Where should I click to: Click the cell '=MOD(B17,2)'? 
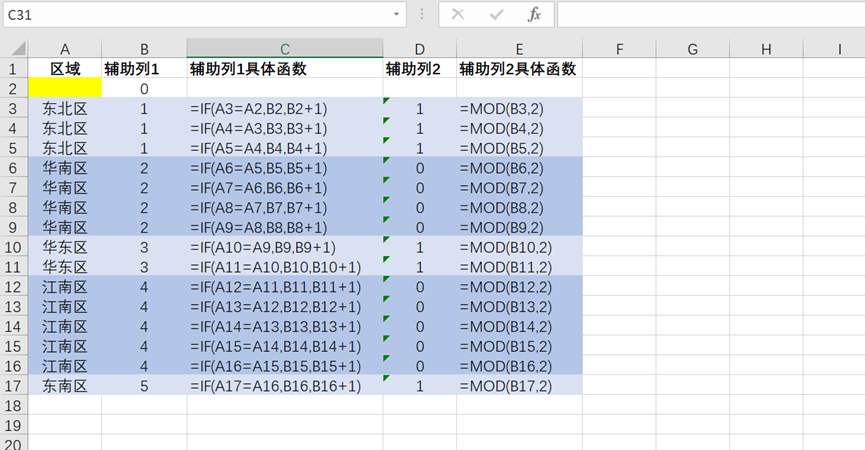[x=519, y=385]
